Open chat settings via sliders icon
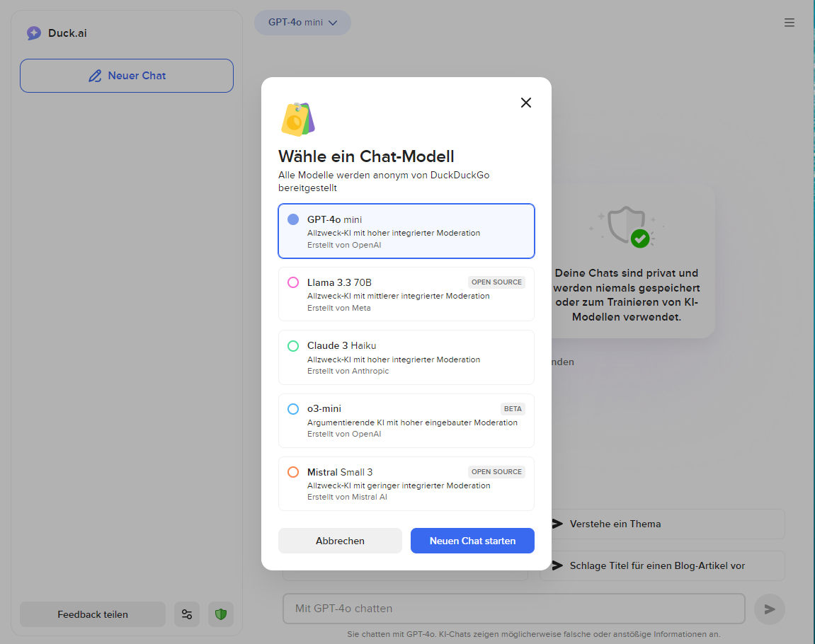Viewport: 815px width, 644px height. 187,614
